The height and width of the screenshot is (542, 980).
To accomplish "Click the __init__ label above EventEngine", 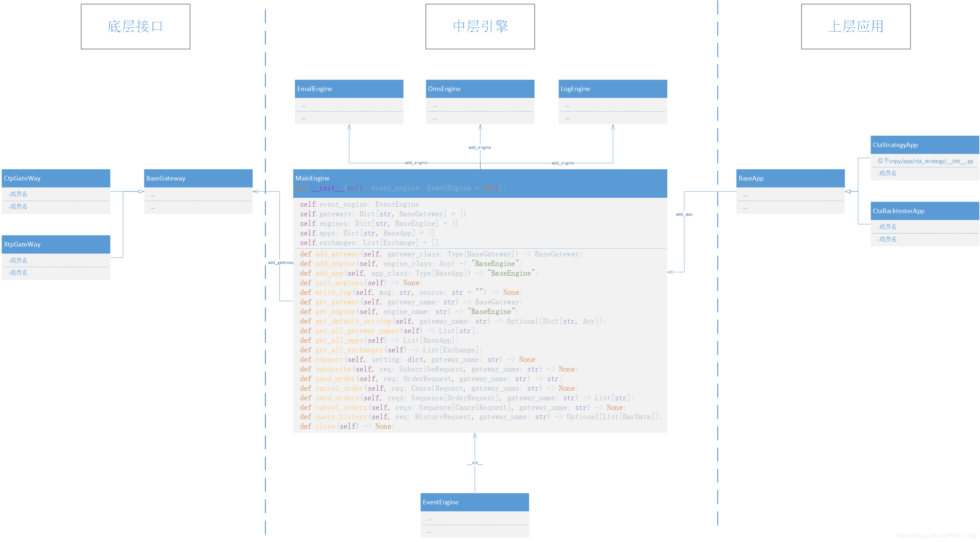I will (475, 463).
